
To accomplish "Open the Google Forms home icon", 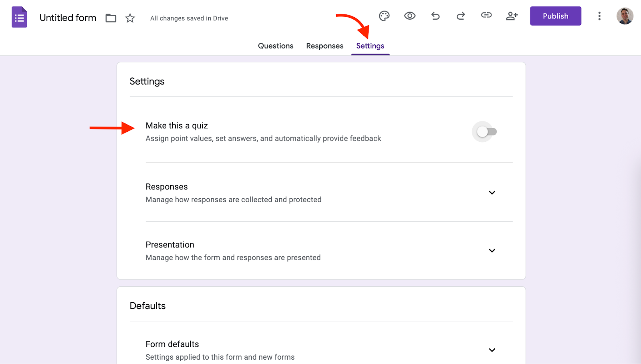I will (19, 17).
